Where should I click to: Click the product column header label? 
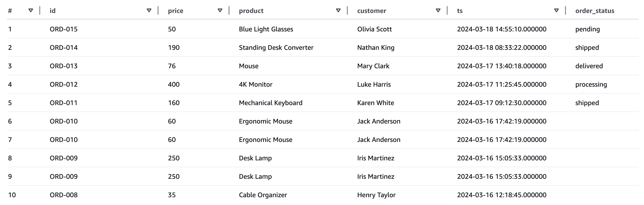251,11
